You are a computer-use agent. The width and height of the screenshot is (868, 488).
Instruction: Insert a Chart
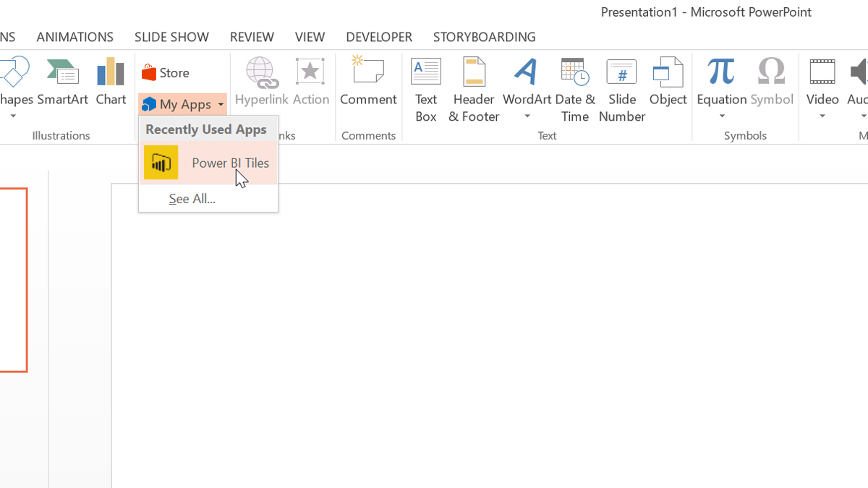[111, 82]
